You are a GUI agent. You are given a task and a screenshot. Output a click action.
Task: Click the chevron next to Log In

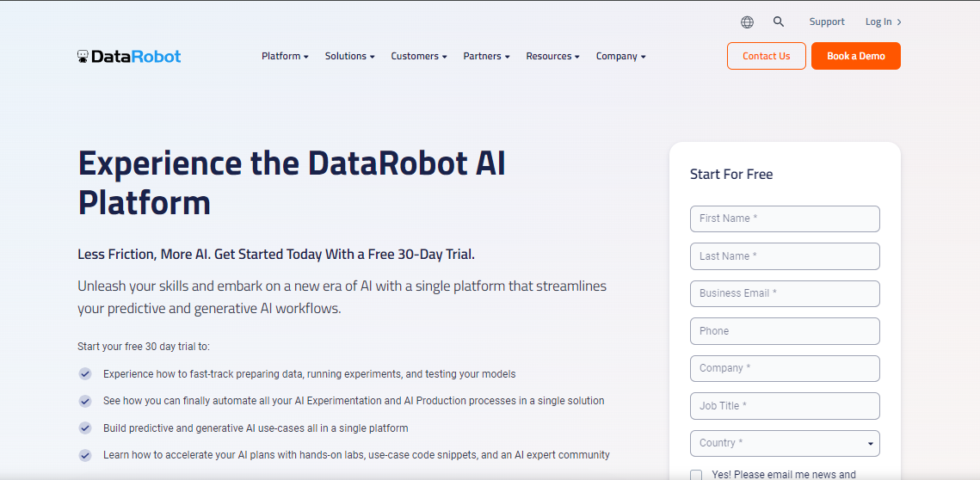coord(899,22)
